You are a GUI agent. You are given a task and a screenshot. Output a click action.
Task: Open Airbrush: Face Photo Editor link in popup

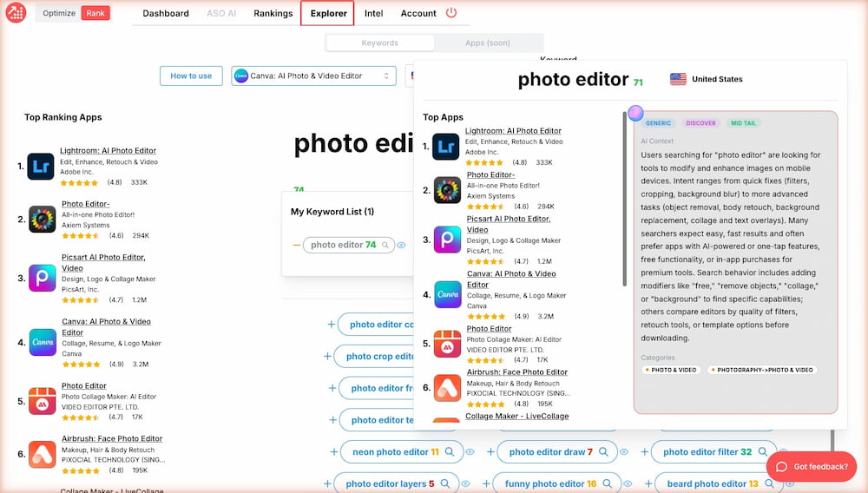click(517, 371)
